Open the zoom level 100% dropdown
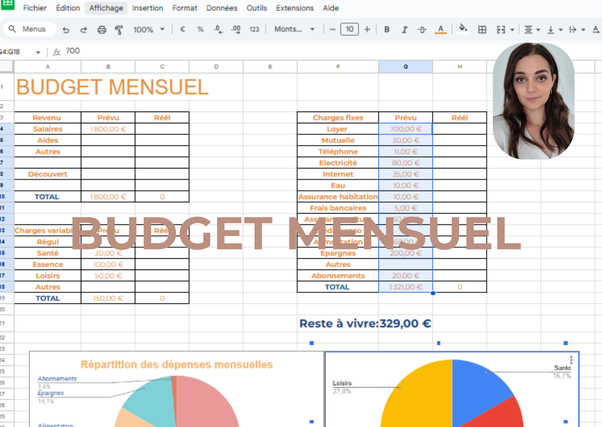602x427 pixels. (149, 29)
